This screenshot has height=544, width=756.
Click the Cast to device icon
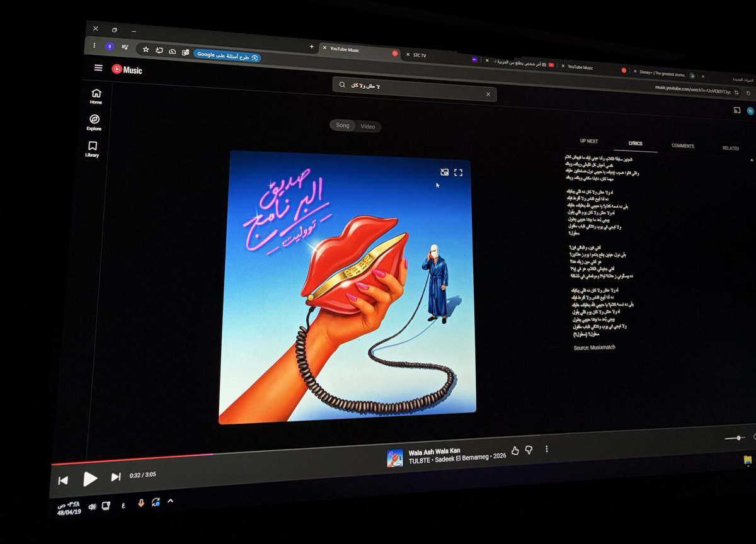pyautogui.click(x=736, y=110)
